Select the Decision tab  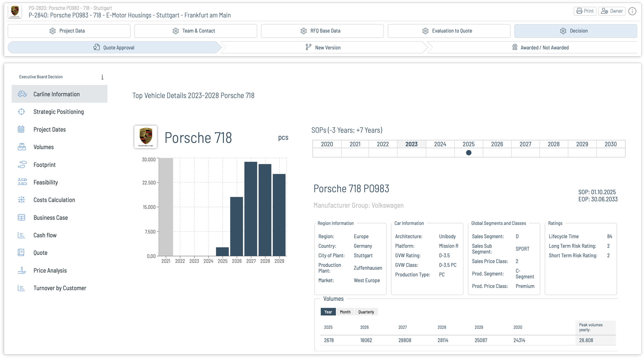pos(575,31)
